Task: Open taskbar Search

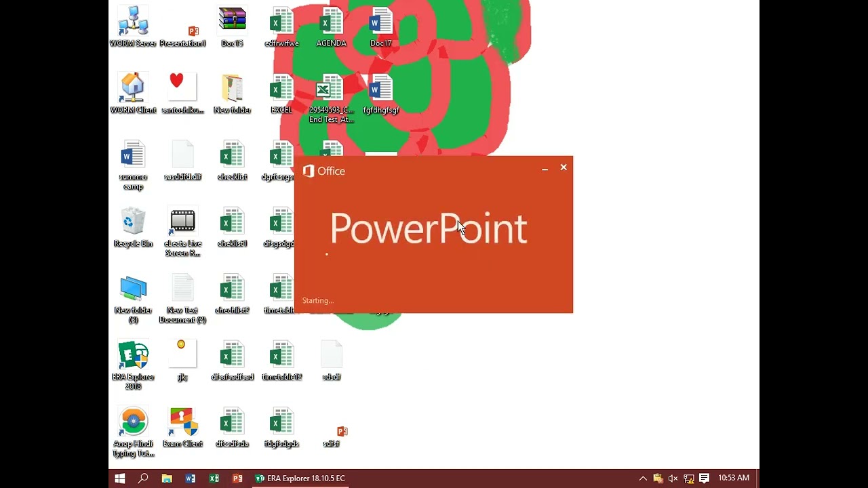Action: click(143, 479)
